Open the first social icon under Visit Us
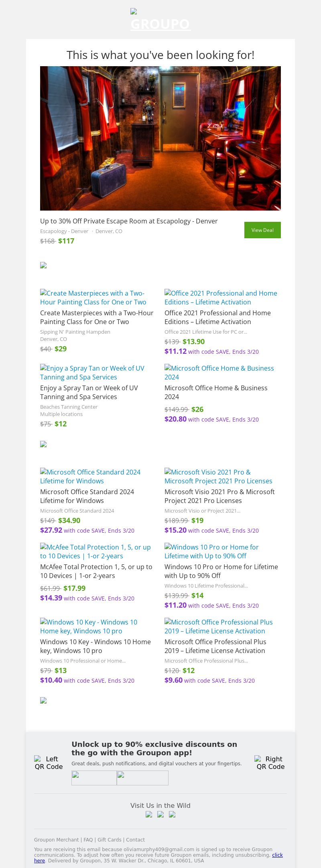The height and width of the screenshot is (868, 321). (x=149, y=814)
